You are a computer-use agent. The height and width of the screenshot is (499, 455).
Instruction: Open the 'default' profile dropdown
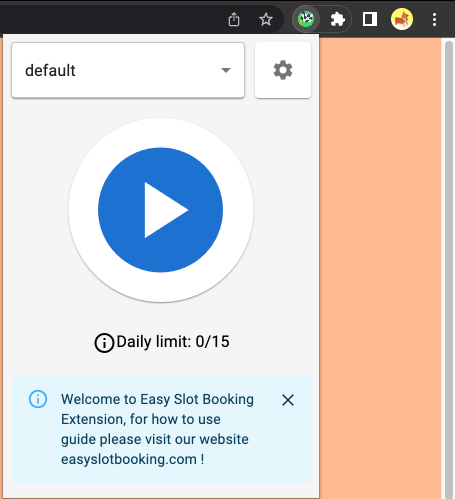pos(128,70)
